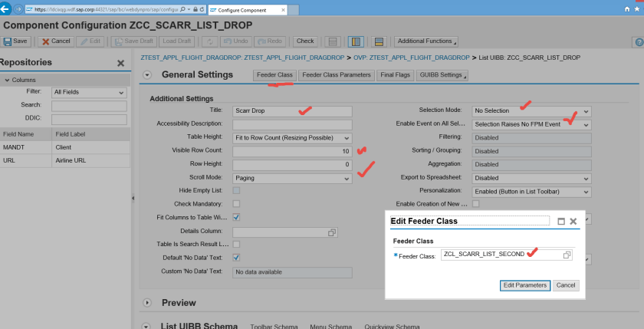Click the Edit Parameters button
Screen dimensions: 644x329
[x=525, y=285]
